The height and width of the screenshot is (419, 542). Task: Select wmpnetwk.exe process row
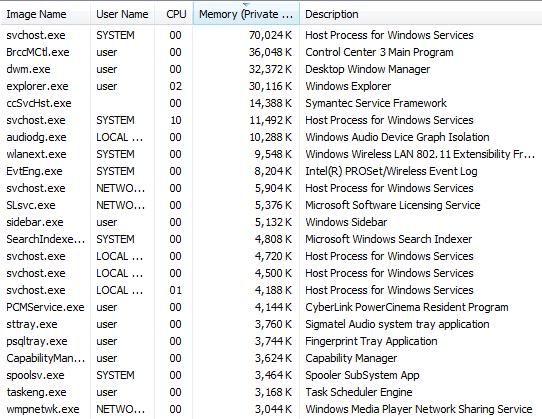pyautogui.click(x=271, y=409)
